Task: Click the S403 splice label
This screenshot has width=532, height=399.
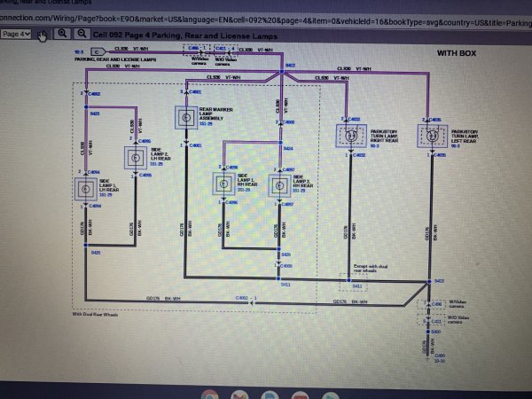Action: [x=440, y=281]
